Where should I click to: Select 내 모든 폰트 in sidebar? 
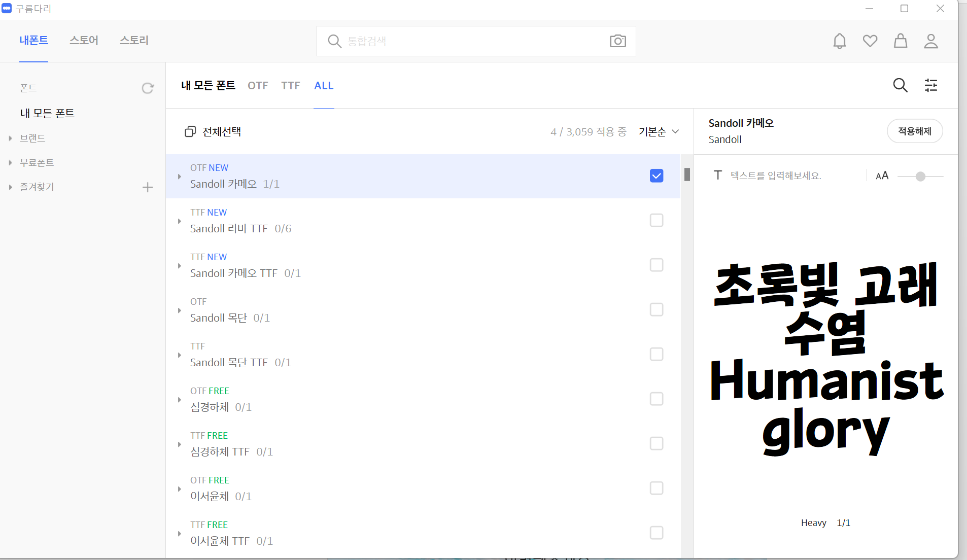point(47,113)
